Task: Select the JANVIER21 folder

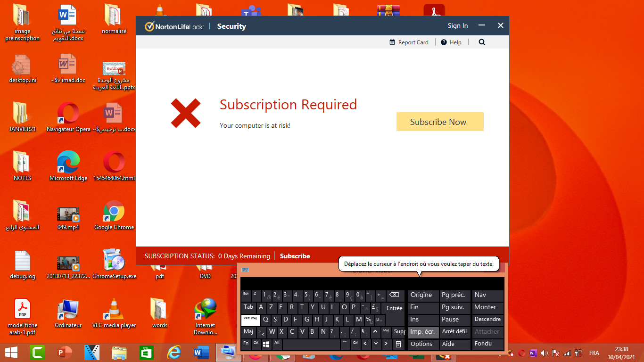Action: point(22,117)
